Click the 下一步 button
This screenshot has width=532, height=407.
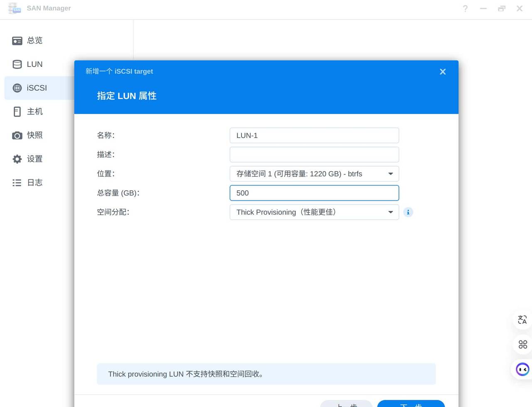[411, 405]
